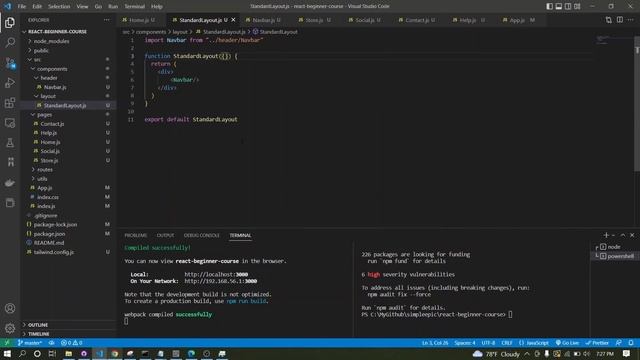The height and width of the screenshot is (360, 640).
Task: Toggle panel layout icon in title bar
Action: 559,6
